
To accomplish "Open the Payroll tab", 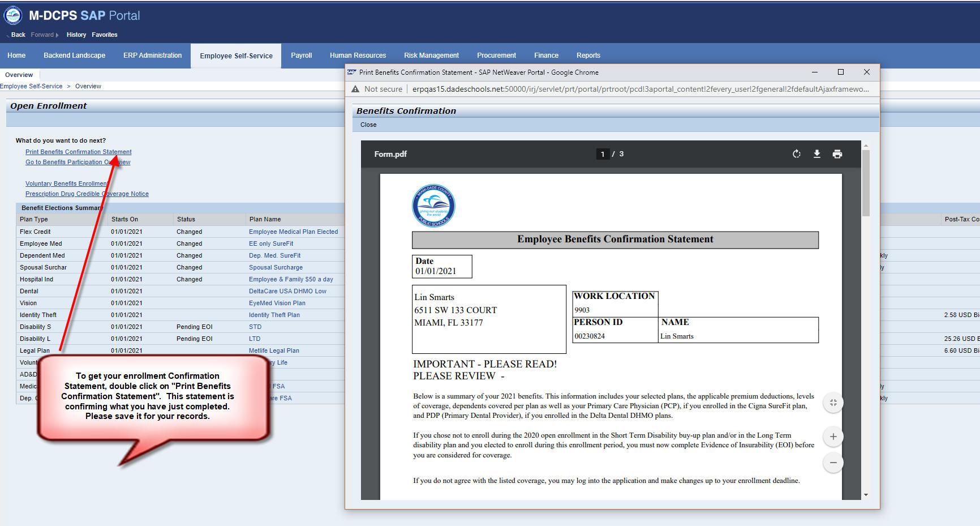I will (x=302, y=55).
